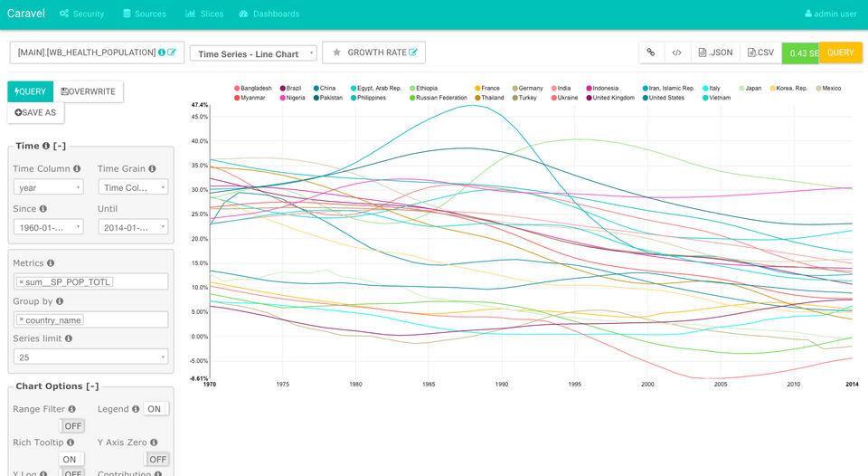Click edit icon beside GROWTH RATE title
Screen dimensions: 868x476
pyautogui.click(x=413, y=52)
